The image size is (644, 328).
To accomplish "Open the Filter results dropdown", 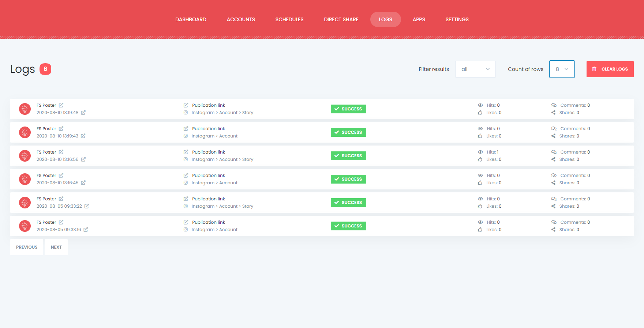I will click(475, 69).
